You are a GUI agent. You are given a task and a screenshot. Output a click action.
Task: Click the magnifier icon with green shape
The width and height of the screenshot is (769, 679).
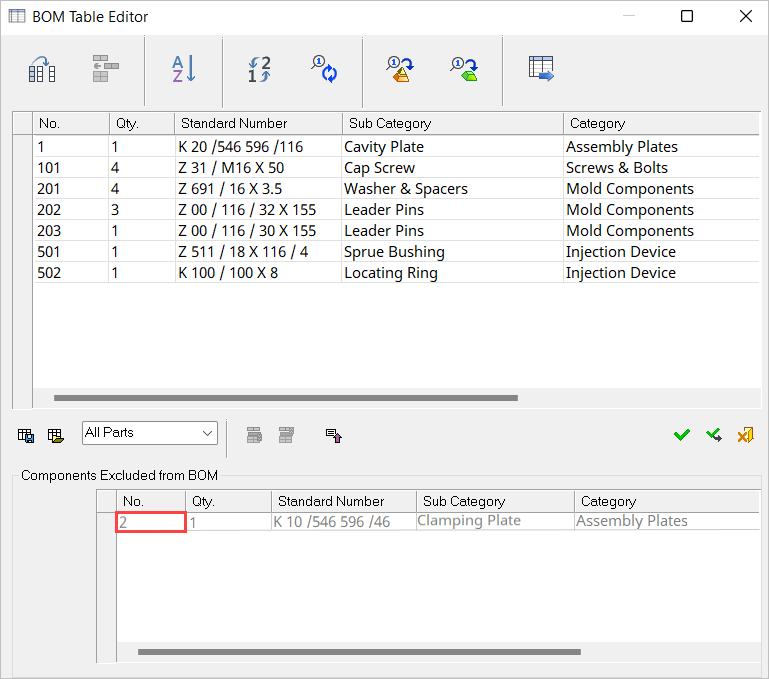coord(464,69)
